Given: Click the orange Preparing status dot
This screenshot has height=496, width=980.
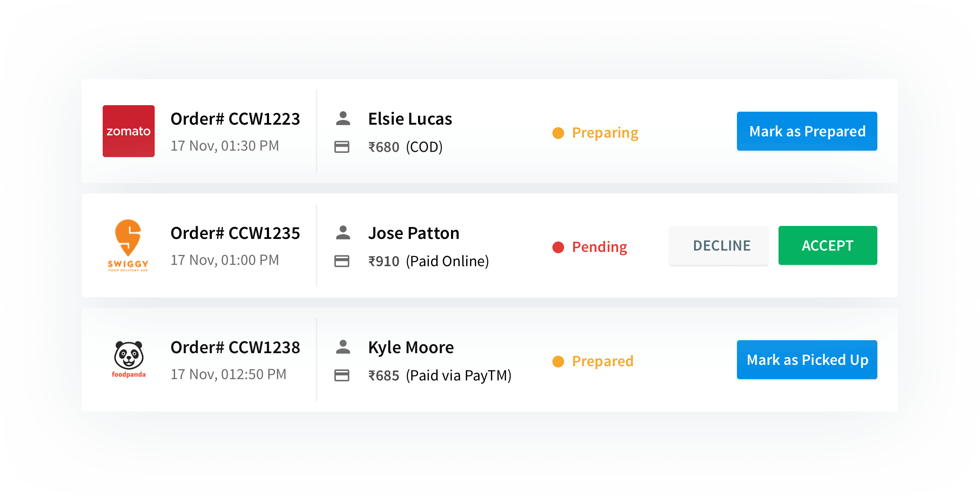Looking at the screenshot, I should [x=558, y=133].
